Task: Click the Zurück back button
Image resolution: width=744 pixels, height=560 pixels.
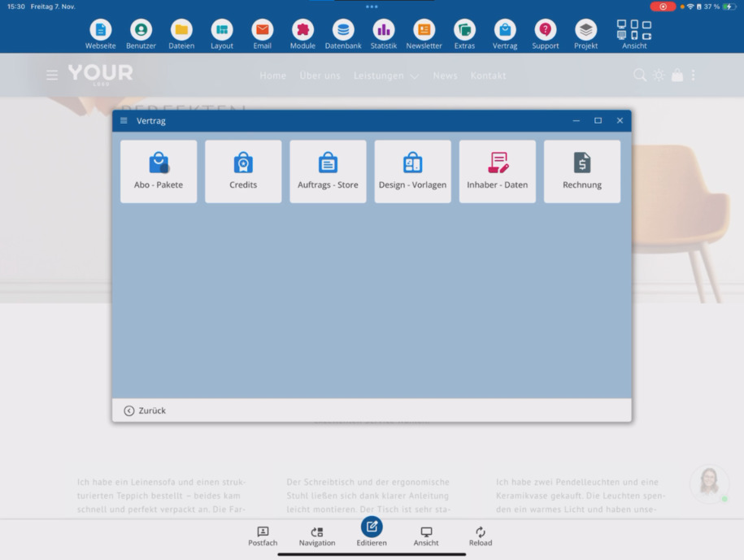Action: (x=145, y=410)
